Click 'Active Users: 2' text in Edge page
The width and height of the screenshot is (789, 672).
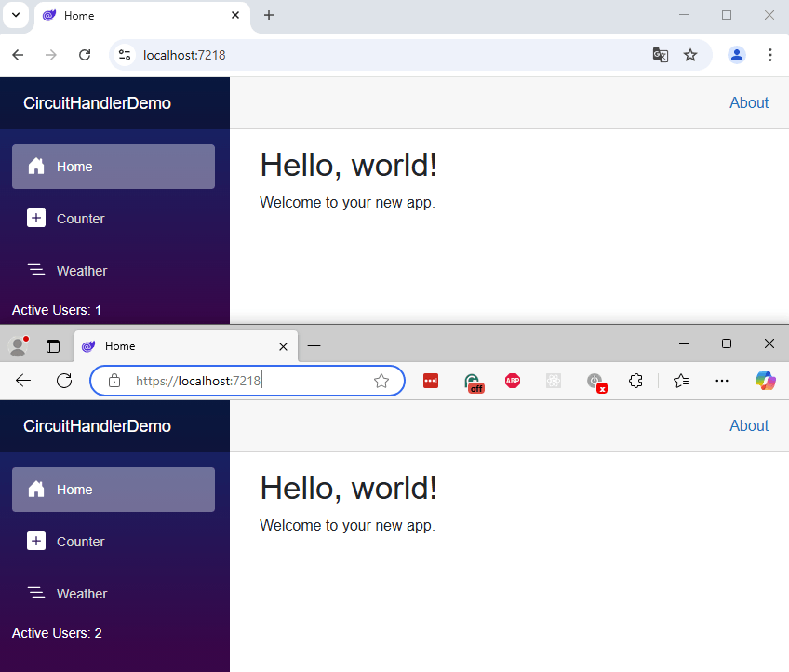pyautogui.click(x=57, y=633)
